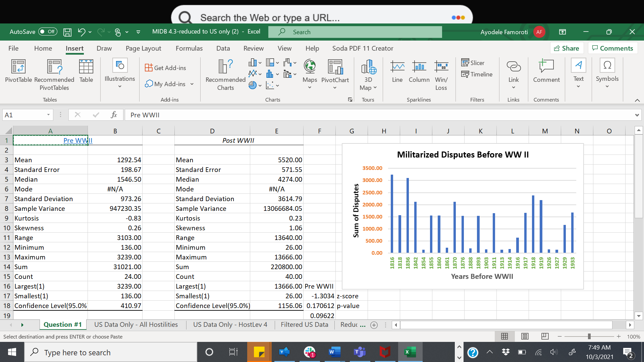
Task: Click the Save icon in title bar
Action: pyautogui.click(x=67, y=32)
